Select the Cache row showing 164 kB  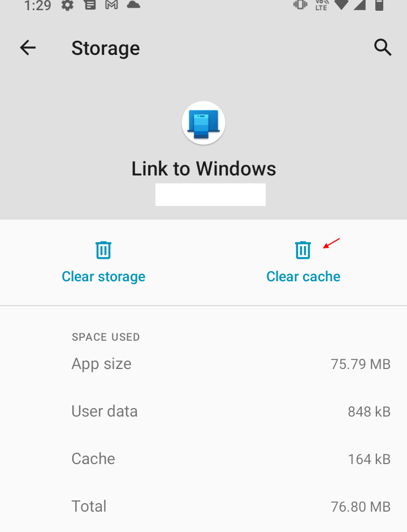point(203,458)
